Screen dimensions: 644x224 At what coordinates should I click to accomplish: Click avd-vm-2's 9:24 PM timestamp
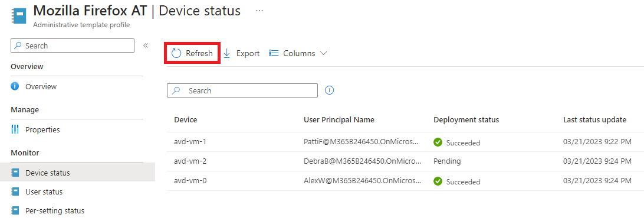[x=597, y=161]
